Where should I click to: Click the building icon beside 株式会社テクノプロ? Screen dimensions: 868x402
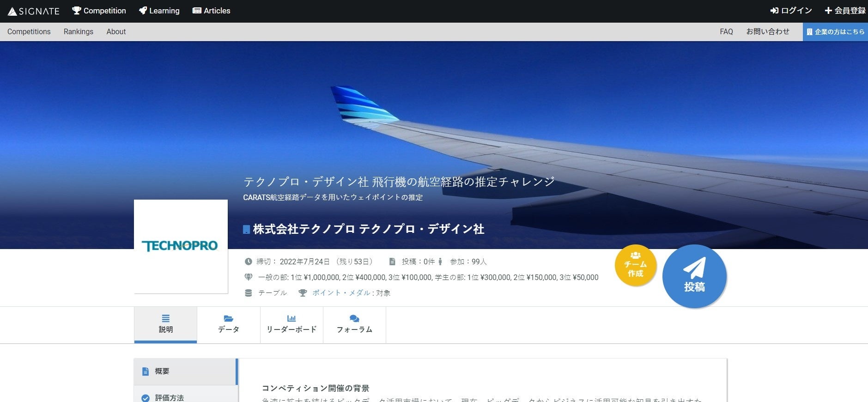(246, 229)
